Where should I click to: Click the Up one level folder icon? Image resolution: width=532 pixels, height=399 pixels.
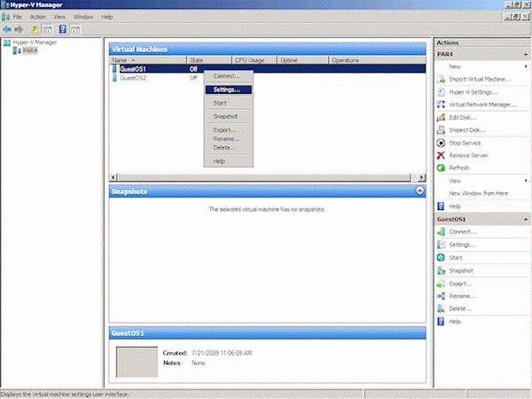35,29
